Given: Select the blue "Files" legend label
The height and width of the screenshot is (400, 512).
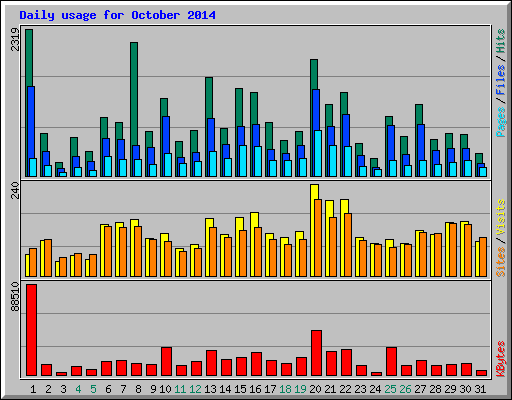Looking at the screenshot, I should (x=501, y=80).
